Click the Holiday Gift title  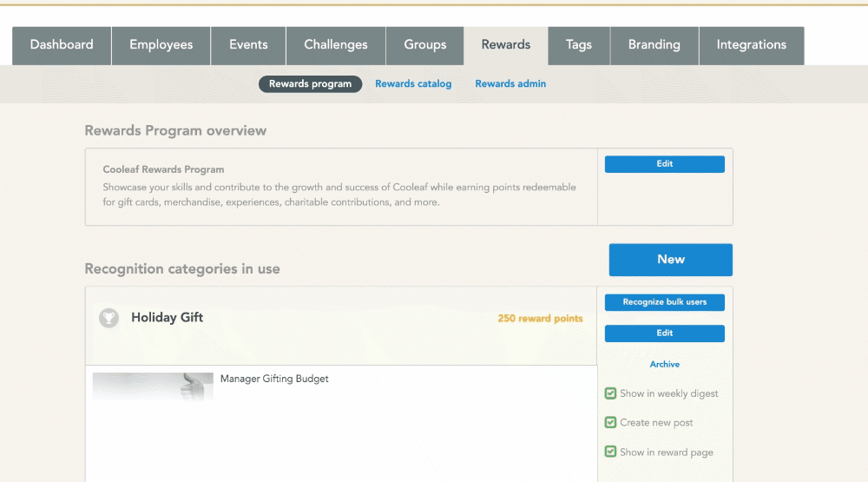[168, 318]
